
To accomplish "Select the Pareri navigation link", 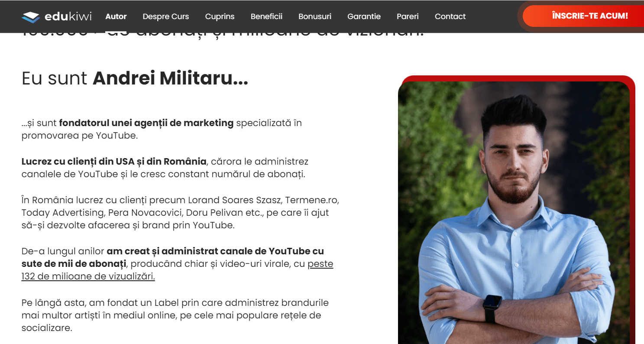I will click(x=408, y=16).
